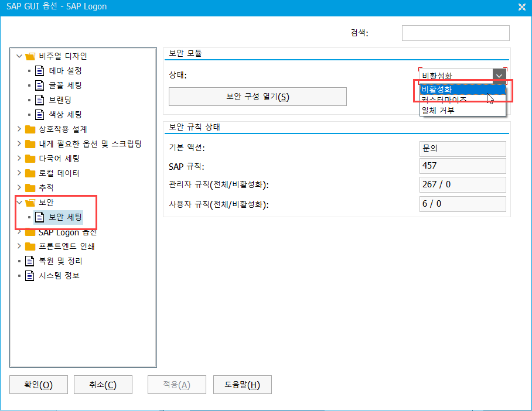This screenshot has width=532, height=411.
Task: Confirm with the 확인(O) button
Action: pos(38,385)
